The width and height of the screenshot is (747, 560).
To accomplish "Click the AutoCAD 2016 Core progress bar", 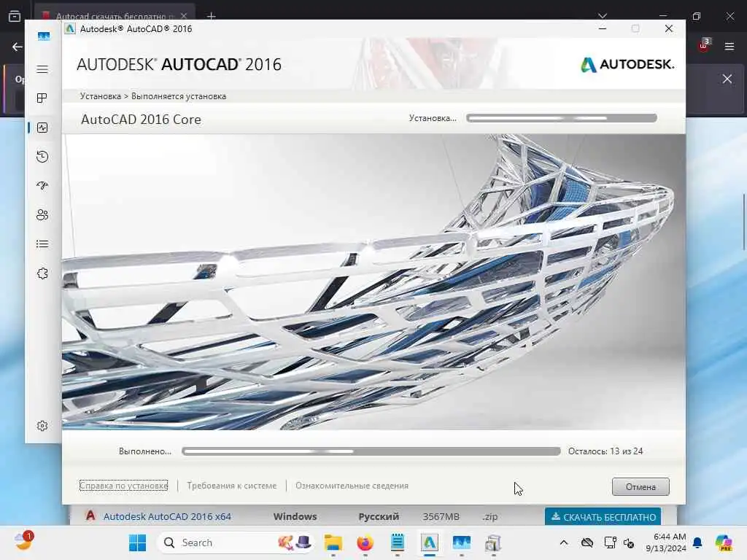I will click(x=562, y=118).
